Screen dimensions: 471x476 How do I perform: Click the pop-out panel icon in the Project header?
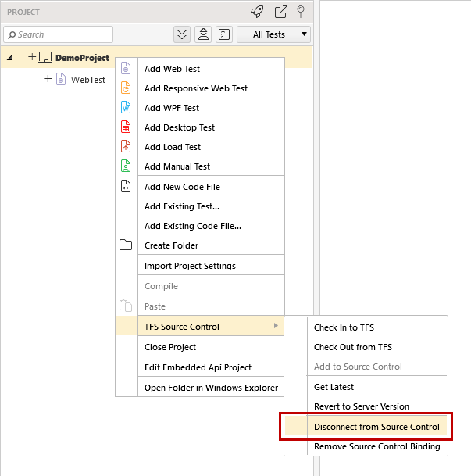click(x=281, y=12)
